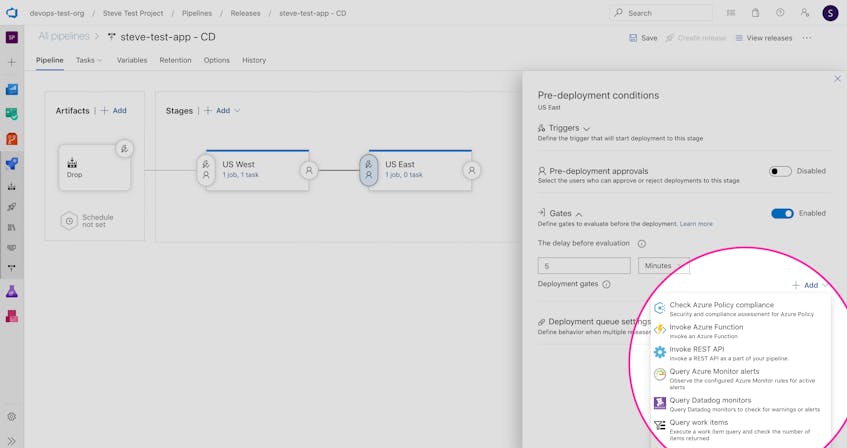Select Invoke Azure Function gate

pos(740,331)
